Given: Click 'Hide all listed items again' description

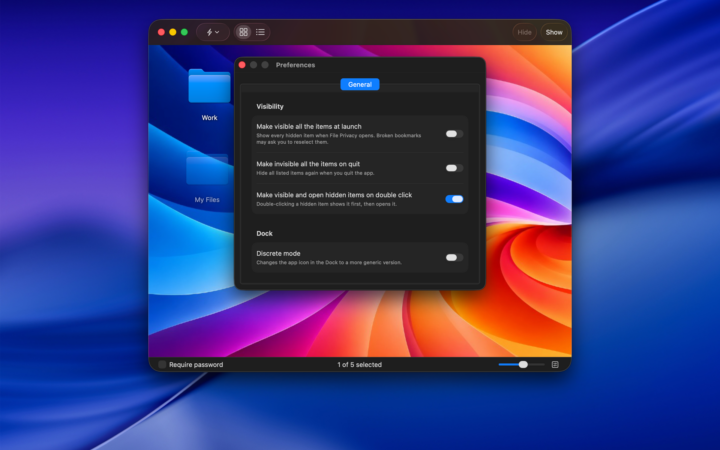Looking at the screenshot, I should point(315,173).
